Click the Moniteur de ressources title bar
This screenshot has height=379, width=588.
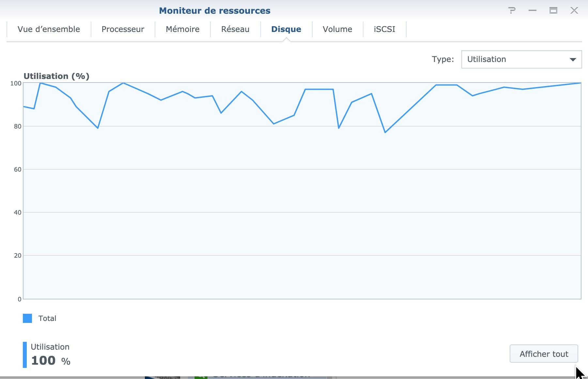click(x=215, y=10)
